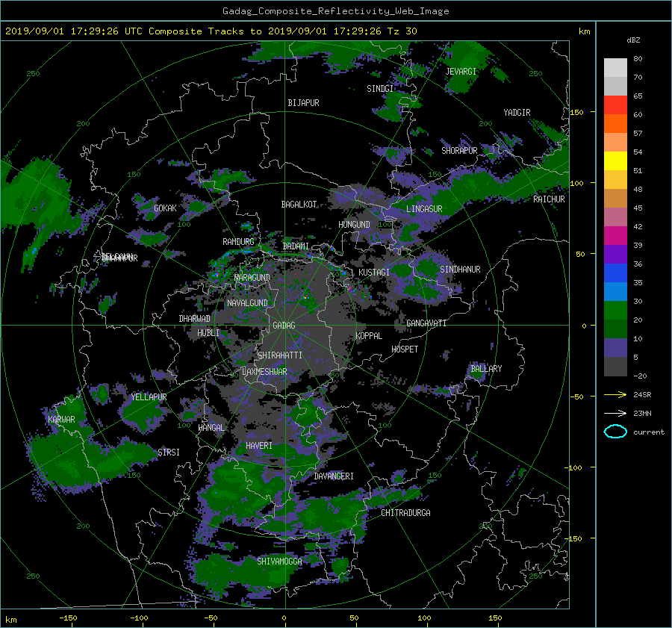Click the RAMDURG city label
This screenshot has height=628, width=672.
238,242
